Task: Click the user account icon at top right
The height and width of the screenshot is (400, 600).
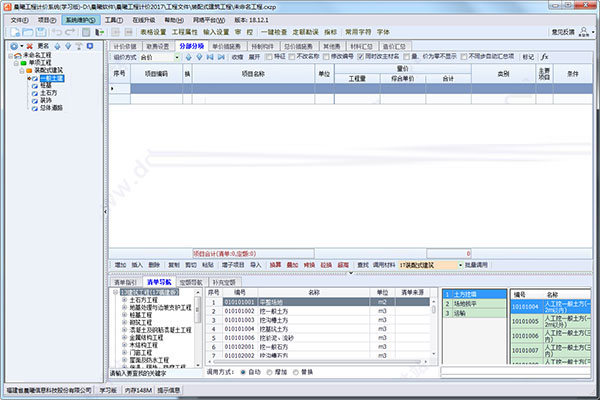Action: pyautogui.click(x=584, y=32)
